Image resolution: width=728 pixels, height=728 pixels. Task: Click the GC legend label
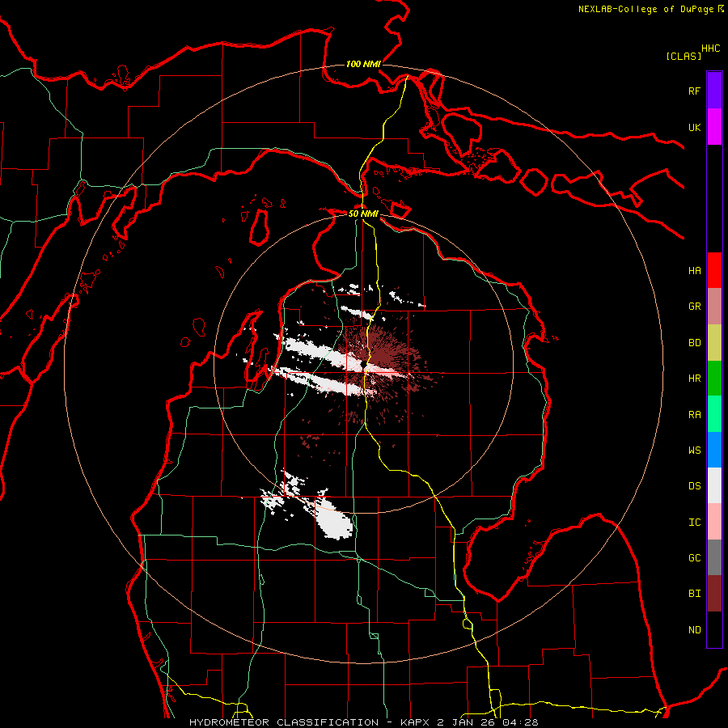pyautogui.click(x=694, y=558)
